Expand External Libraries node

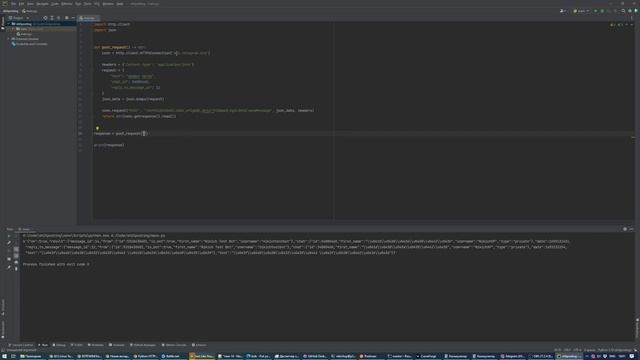coord(9,39)
